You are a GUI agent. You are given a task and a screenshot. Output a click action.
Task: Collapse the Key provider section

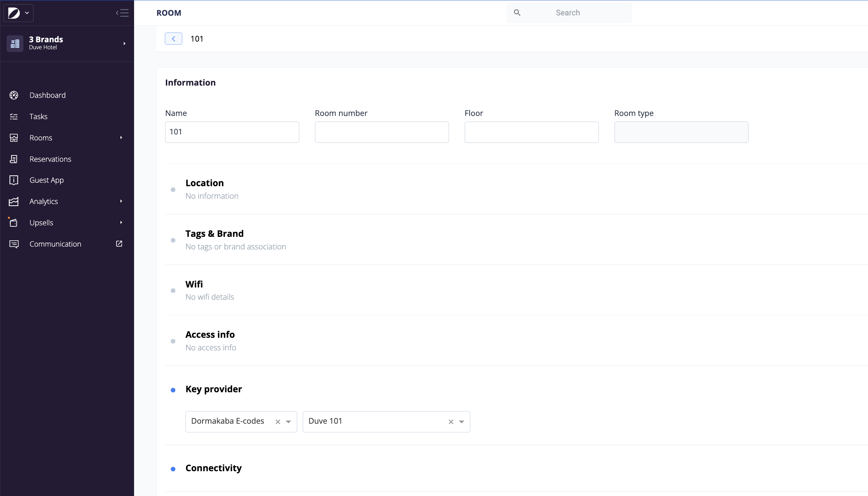click(213, 389)
